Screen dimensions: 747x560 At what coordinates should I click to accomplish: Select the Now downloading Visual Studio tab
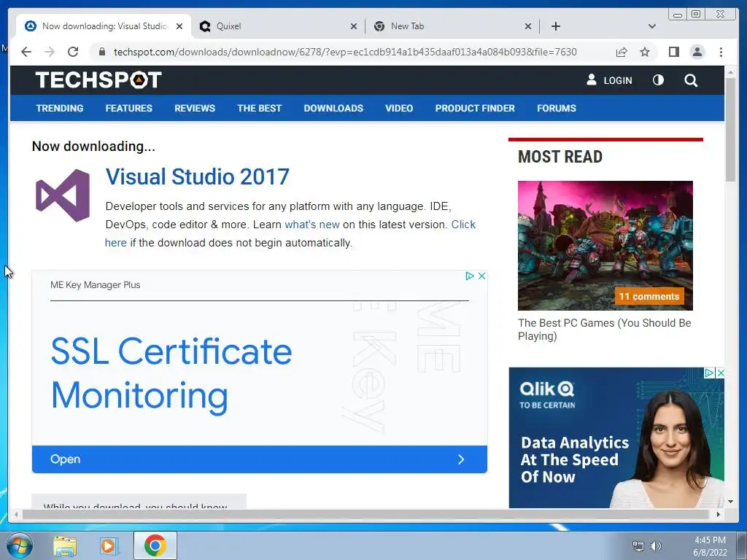tap(104, 26)
